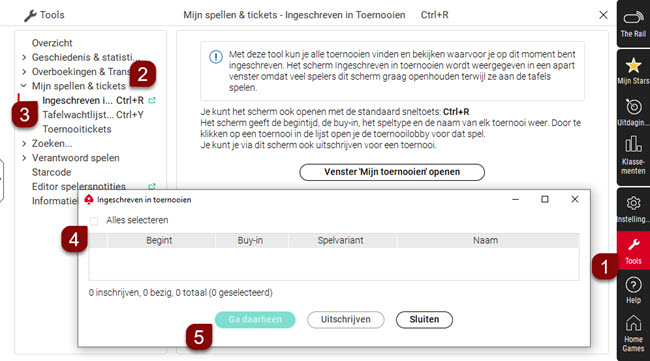Screen dimensions: 650x361
Task: Open Help question mark icon
Action: pyautogui.click(x=633, y=285)
